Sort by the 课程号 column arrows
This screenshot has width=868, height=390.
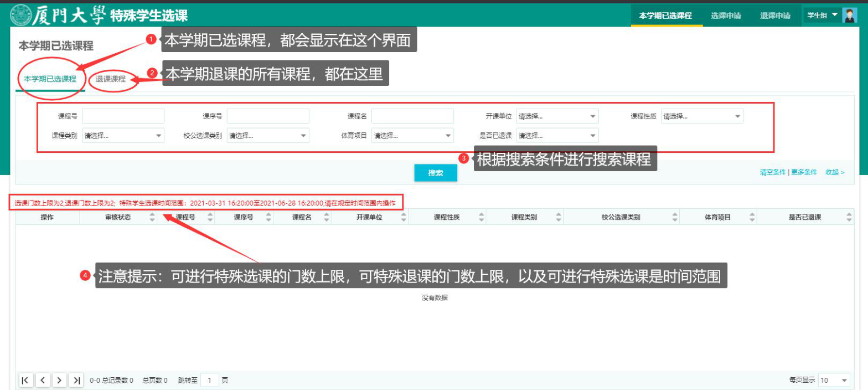point(210,218)
